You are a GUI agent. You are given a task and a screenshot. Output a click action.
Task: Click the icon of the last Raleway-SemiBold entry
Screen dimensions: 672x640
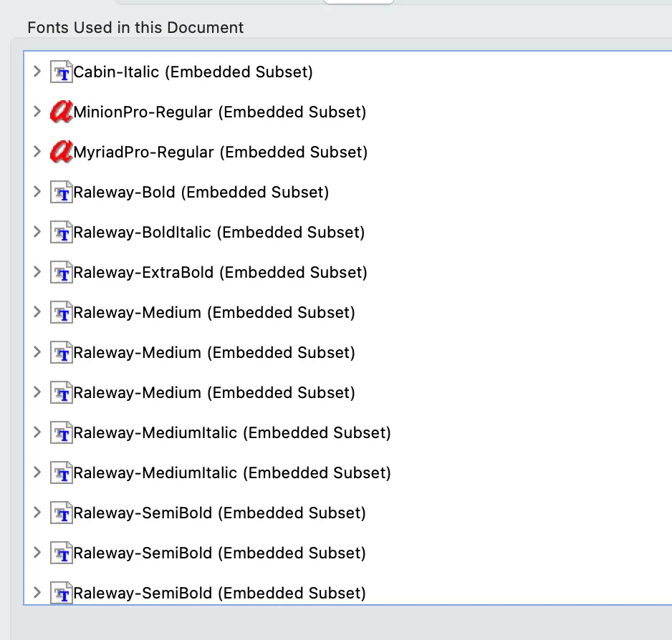[x=62, y=593]
